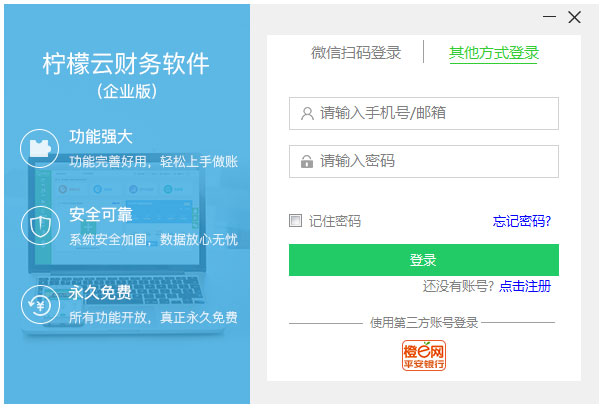Close the login window
The image size is (604, 408).
574,17
